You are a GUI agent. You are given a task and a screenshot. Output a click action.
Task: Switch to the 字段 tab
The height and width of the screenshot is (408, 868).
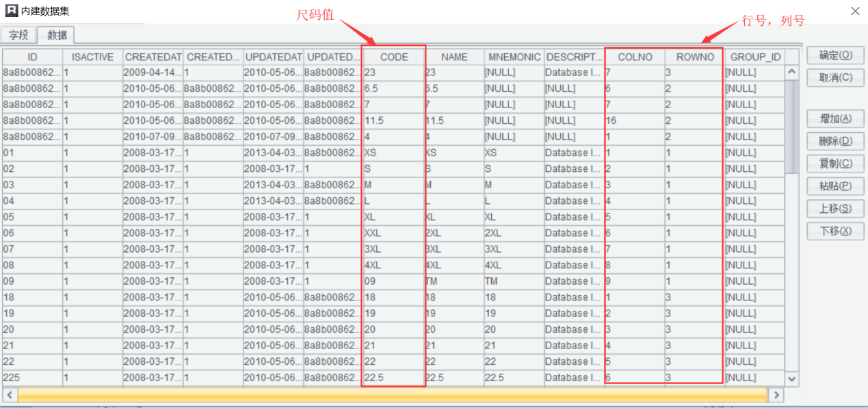19,36
